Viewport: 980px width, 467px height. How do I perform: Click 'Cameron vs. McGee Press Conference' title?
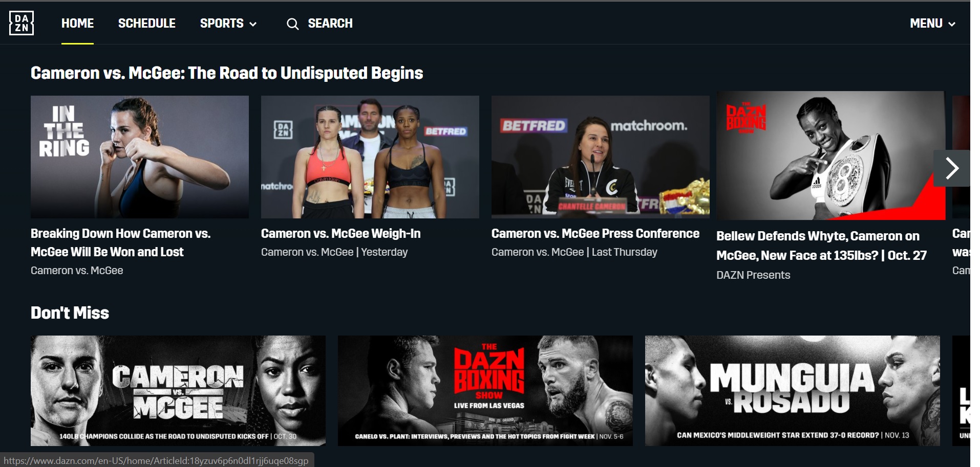click(595, 234)
